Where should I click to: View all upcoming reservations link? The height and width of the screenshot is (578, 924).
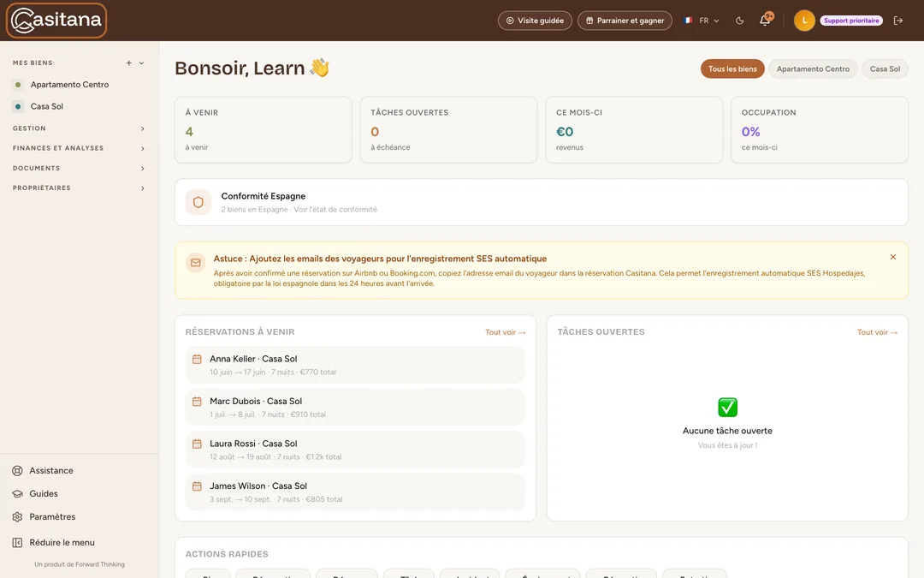[505, 332]
